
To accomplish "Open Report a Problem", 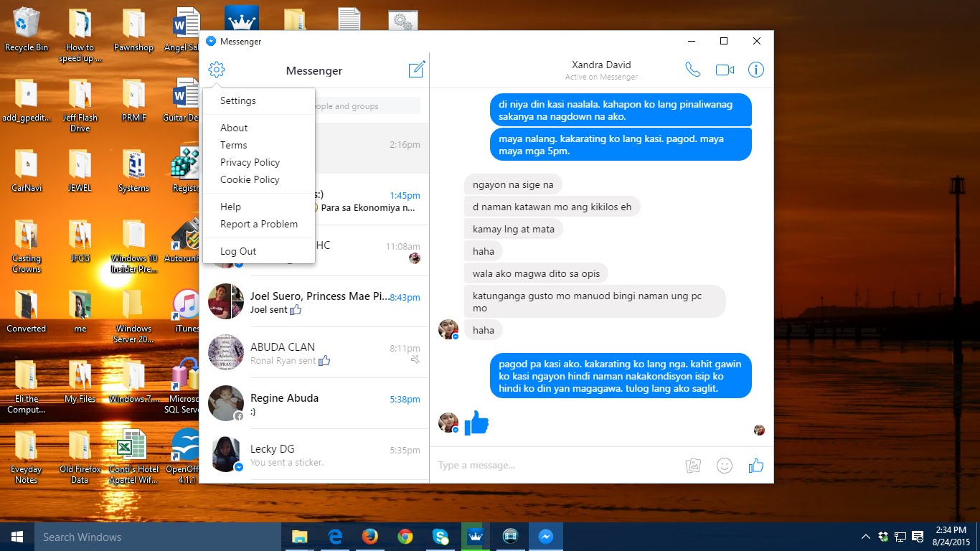I will point(258,224).
